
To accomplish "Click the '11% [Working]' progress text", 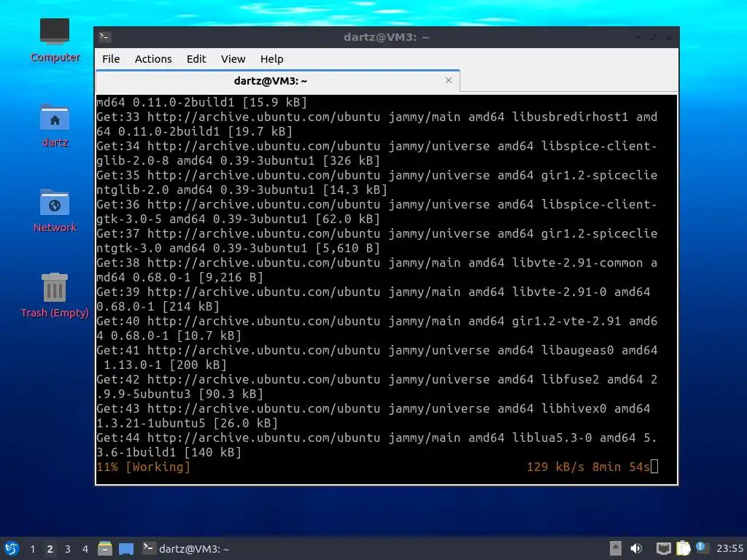I will [x=144, y=467].
